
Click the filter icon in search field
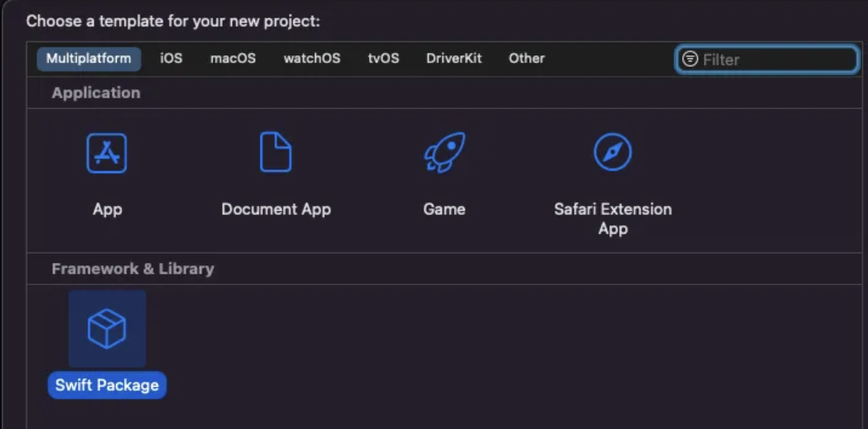(691, 59)
